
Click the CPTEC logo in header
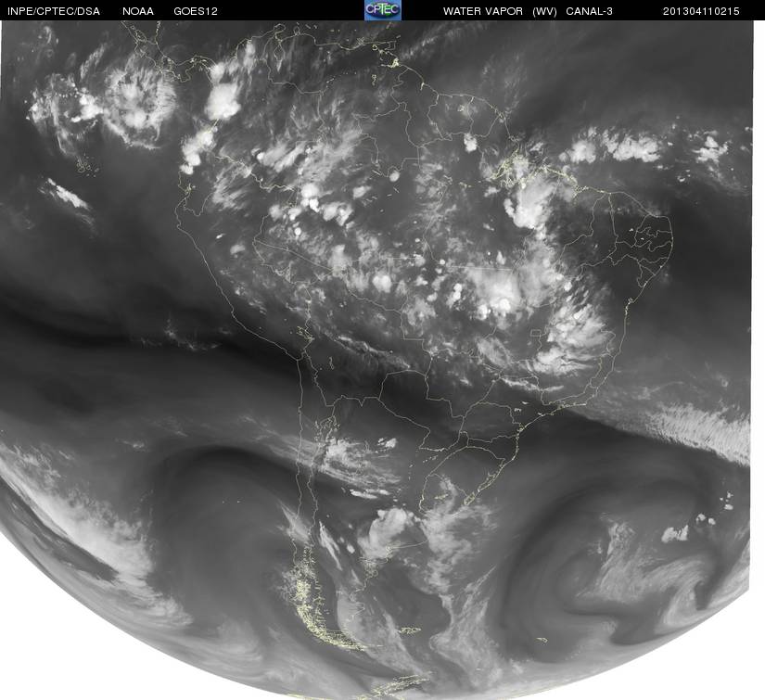coord(383,10)
